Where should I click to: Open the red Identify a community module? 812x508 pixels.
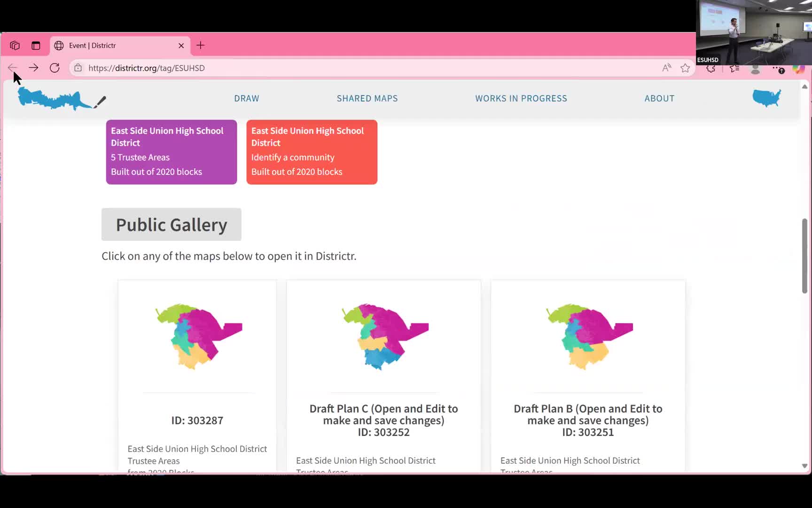[x=312, y=152]
